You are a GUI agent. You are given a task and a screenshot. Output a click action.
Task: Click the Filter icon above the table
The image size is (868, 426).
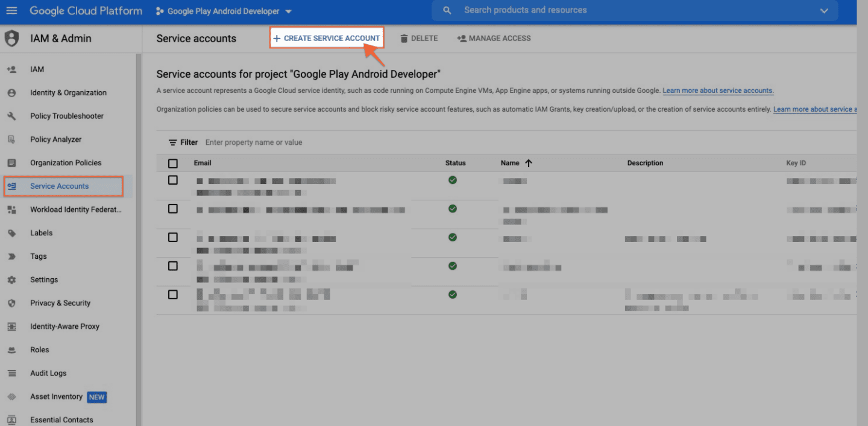pos(172,142)
